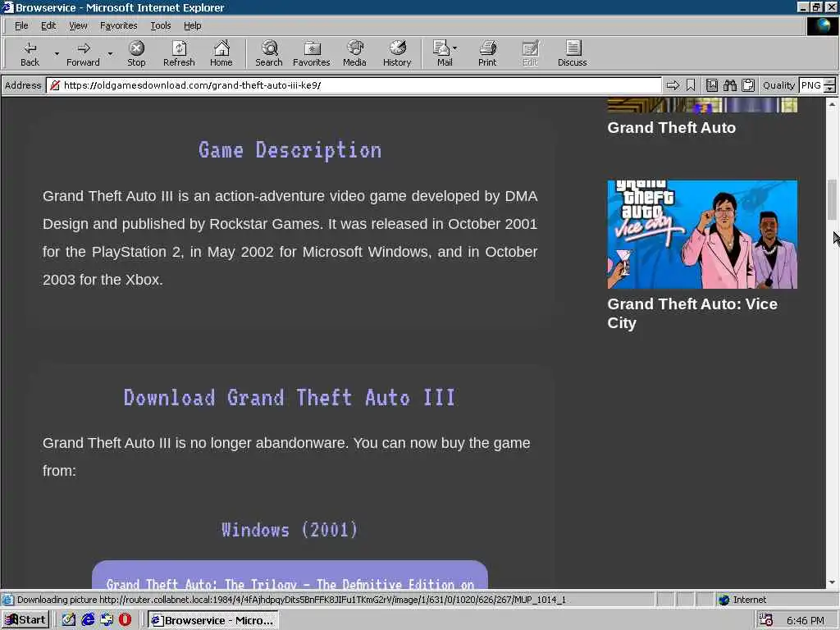The height and width of the screenshot is (630, 840).
Task: Click the binoculars find icon
Action: point(729,85)
